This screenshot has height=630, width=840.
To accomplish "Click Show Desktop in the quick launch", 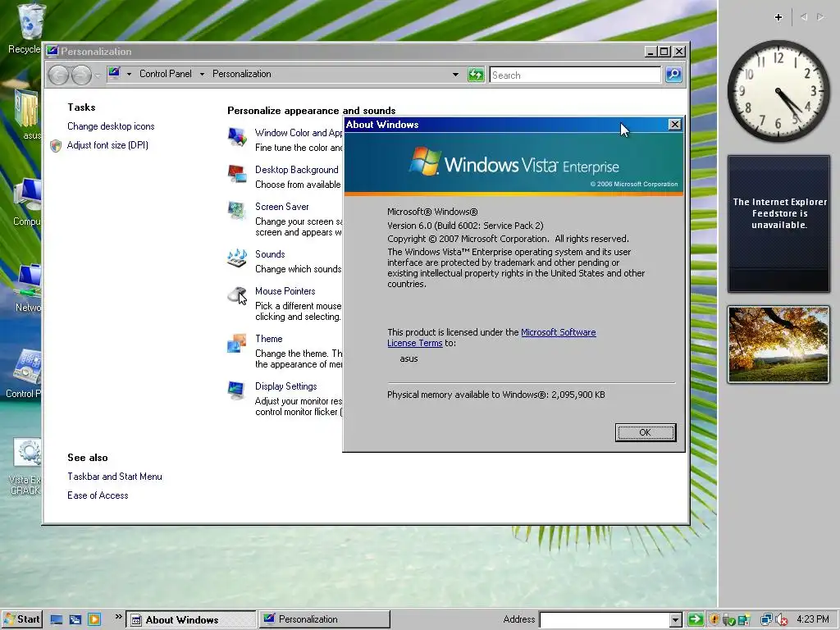I will (x=57, y=620).
